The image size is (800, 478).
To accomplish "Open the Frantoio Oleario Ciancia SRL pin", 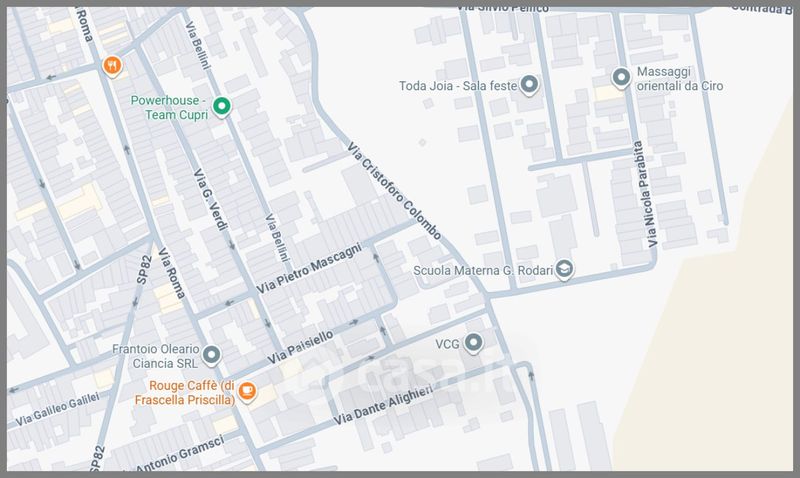I will coord(211,356).
